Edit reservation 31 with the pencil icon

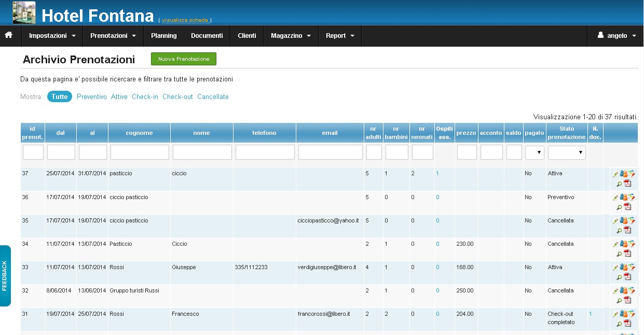(x=615, y=314)
